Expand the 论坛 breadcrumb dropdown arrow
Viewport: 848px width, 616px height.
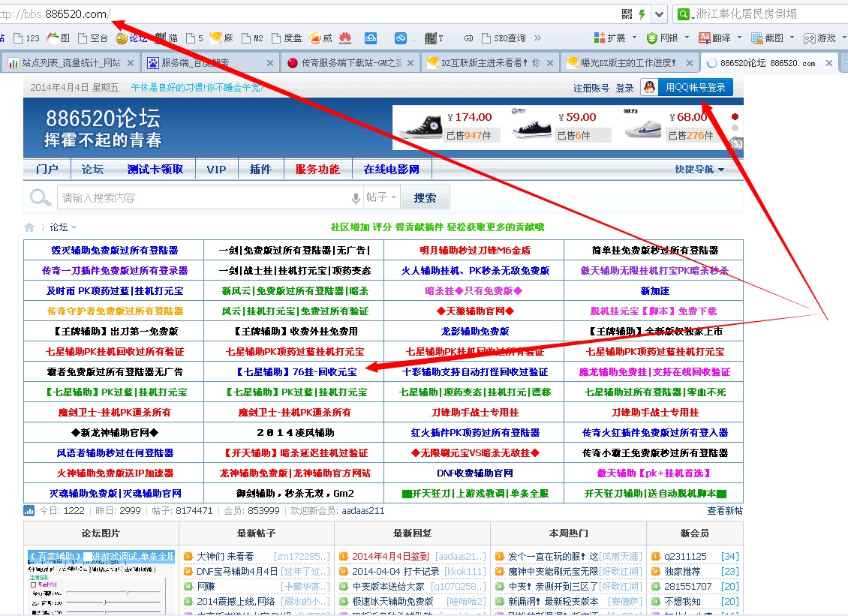tap(74, 227)
